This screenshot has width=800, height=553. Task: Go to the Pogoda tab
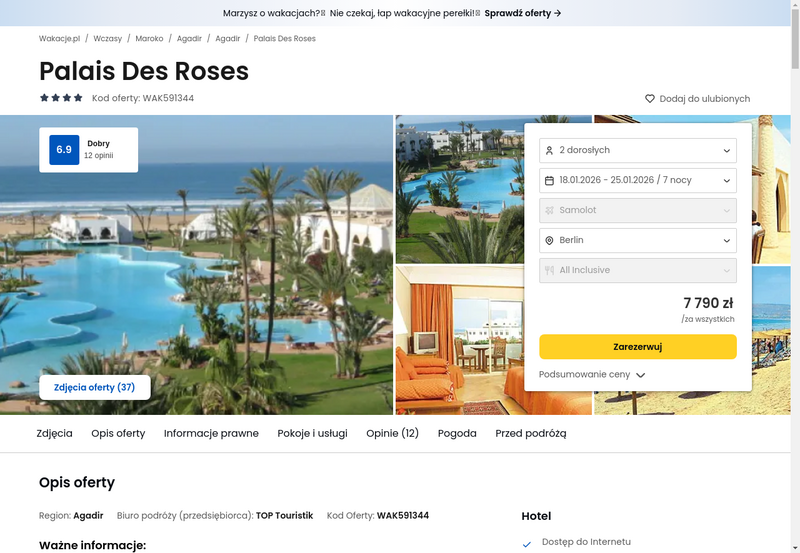(x=457, y=433)
